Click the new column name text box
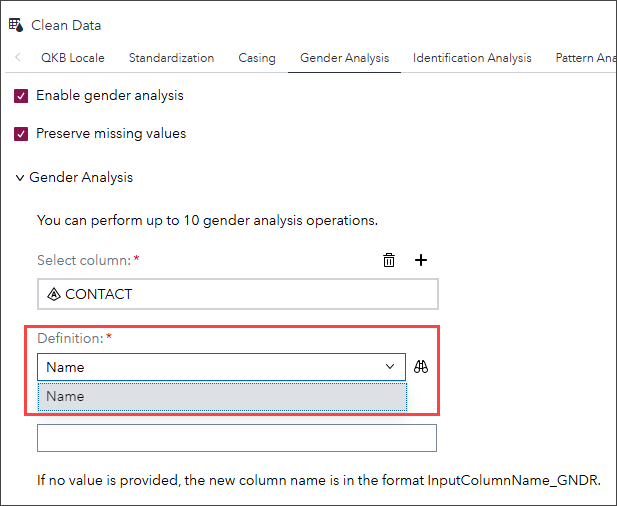Image resolution: width=617 pixels, height=506 pixels. 237,438
